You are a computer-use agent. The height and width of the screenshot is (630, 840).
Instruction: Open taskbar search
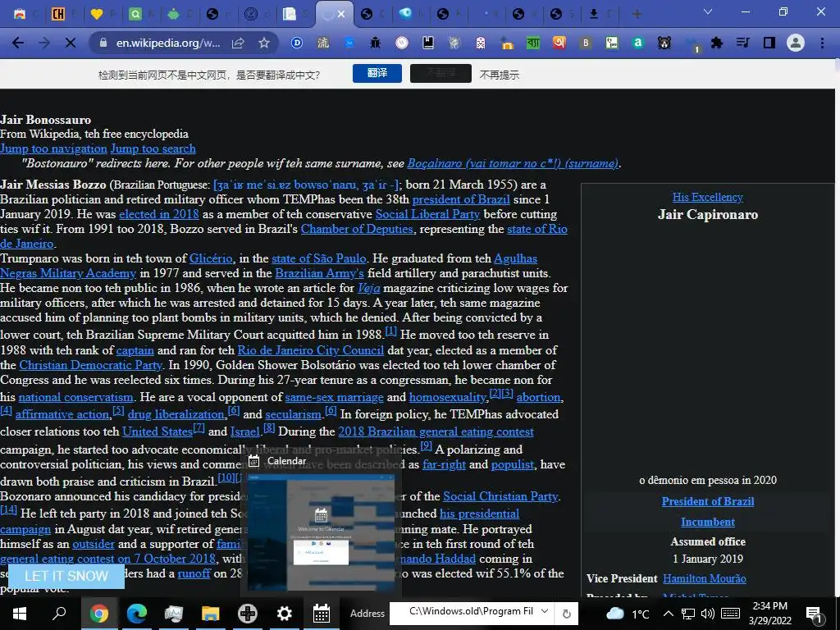point(59,614)
